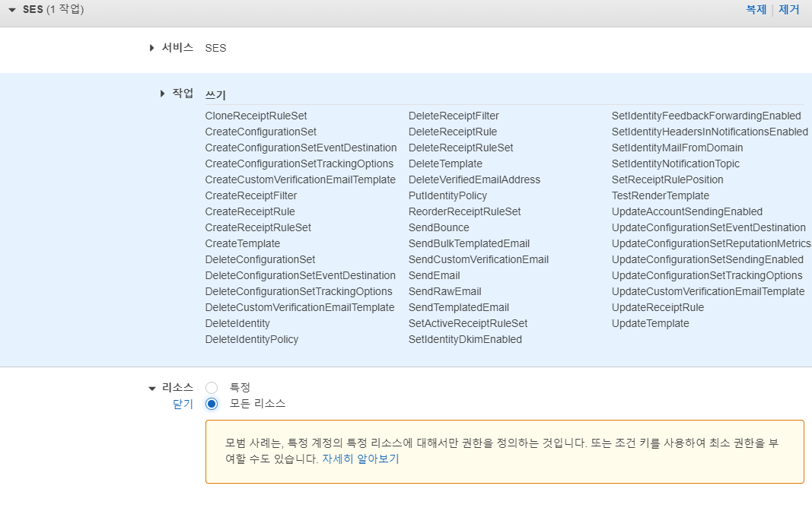Click TestRenderTemplate action
This screenshot has height=508, width=812.
click(x=661, y=196)
